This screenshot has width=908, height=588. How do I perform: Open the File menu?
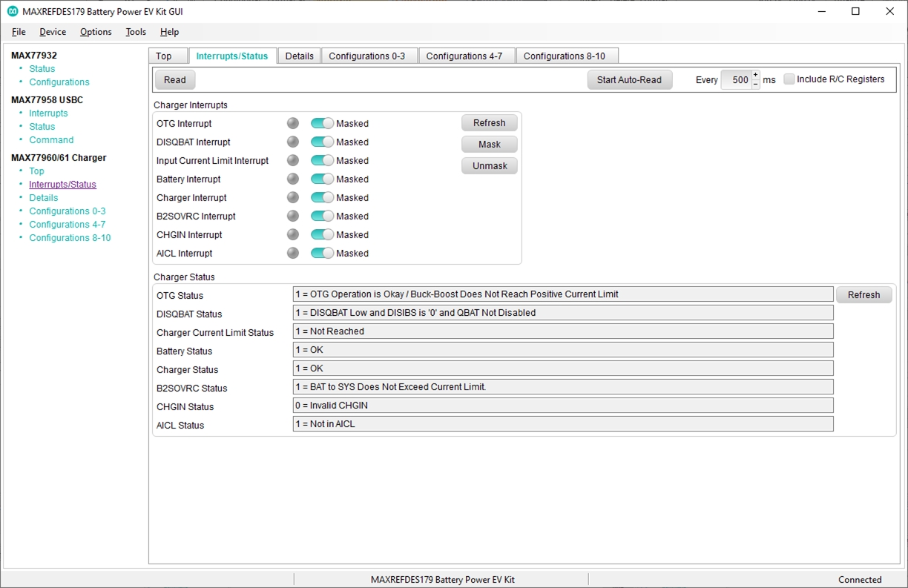[19, 32]
